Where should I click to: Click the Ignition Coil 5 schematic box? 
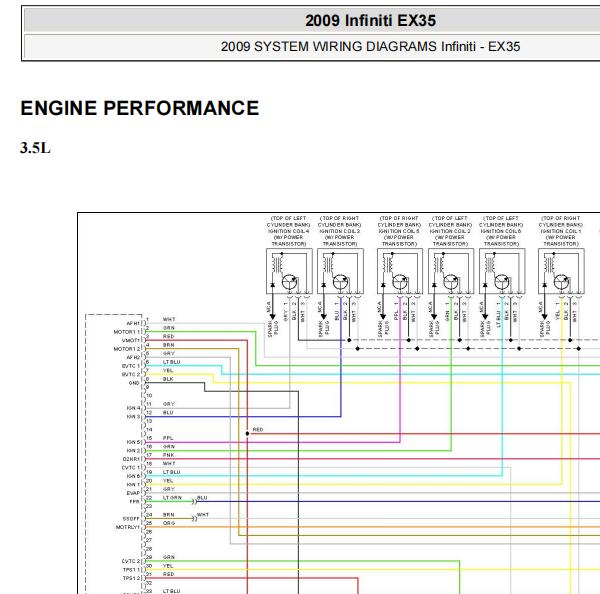coord(400,271)
